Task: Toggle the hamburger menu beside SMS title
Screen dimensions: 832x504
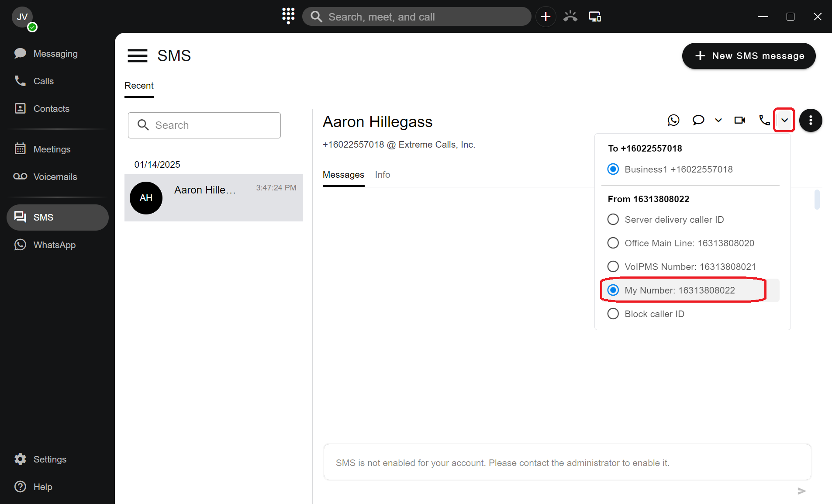Action: (x=137, y=56)
